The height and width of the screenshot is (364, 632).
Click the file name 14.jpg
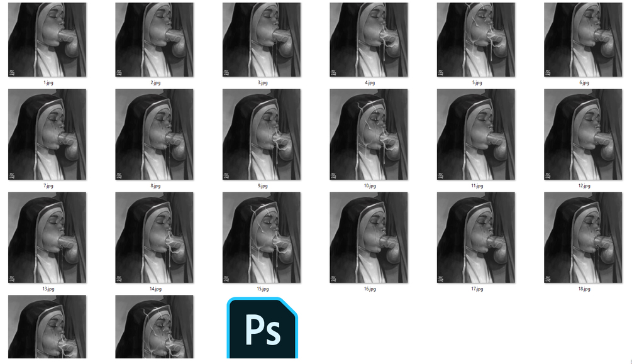pyautogui.click(x=155, y=289)
